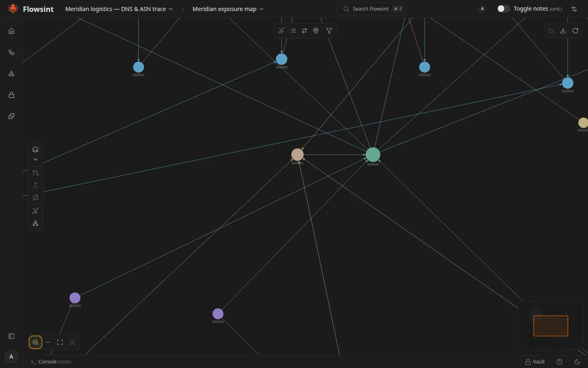This screenshot has height=368, width=588.
Task: Open display settings sliders icon at top right
Action: coord(574,9)
